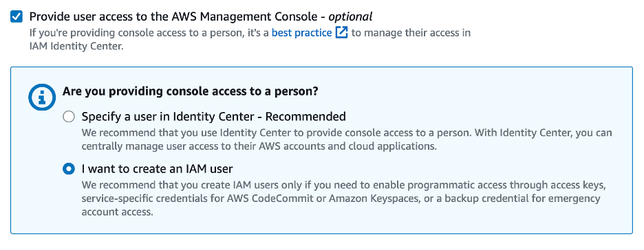The image size is (644, 250).
Task: Click the IAM users programmatic access description text
Action: click(344, 198)
